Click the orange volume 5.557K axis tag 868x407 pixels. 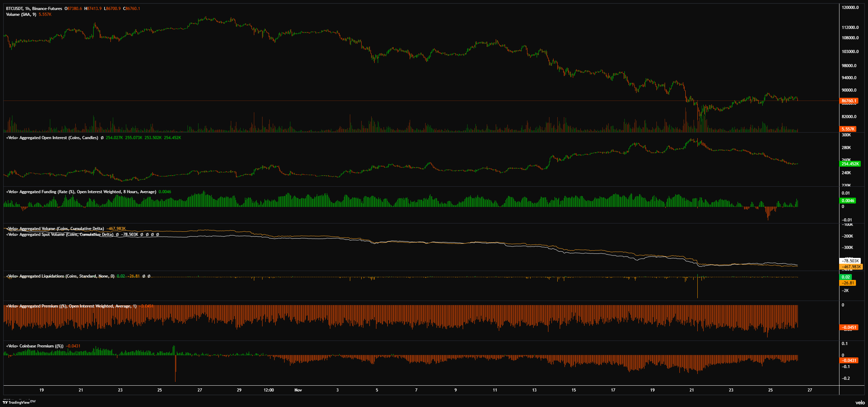(x=848, y=129)
